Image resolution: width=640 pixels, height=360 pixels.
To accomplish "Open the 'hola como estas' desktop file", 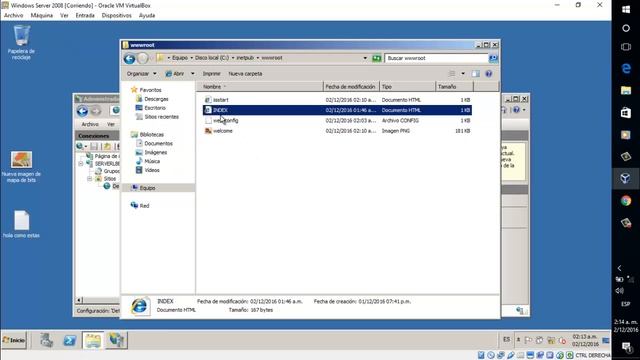I will (x=21, y=224).
